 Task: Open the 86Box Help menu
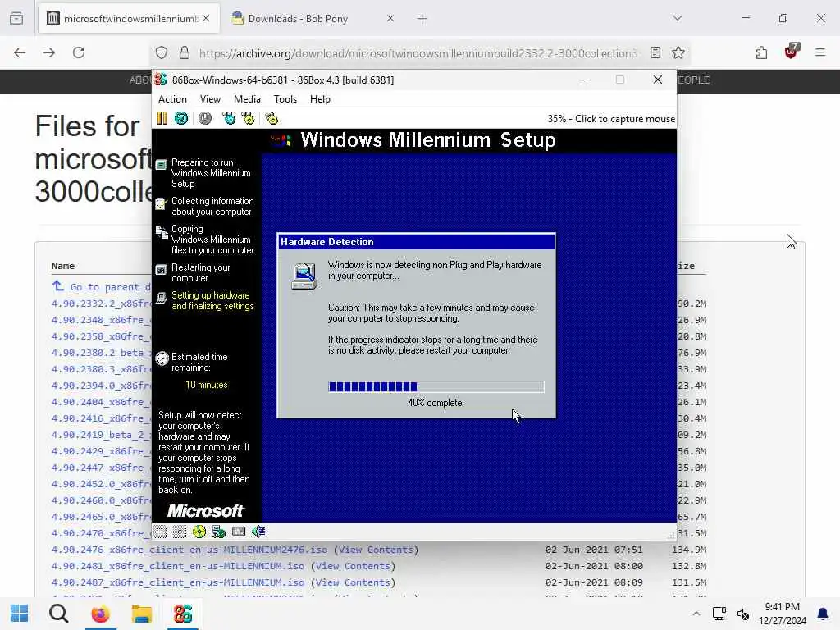point(320,99)
